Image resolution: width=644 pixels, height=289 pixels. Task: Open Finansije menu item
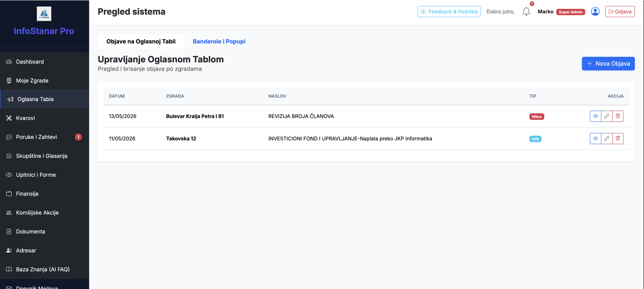(44, 194)
